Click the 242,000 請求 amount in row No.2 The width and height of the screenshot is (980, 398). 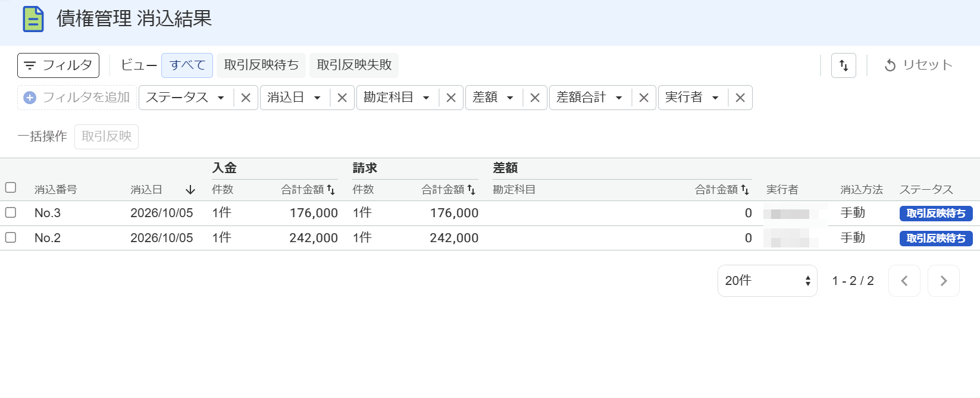pos(454,238)
